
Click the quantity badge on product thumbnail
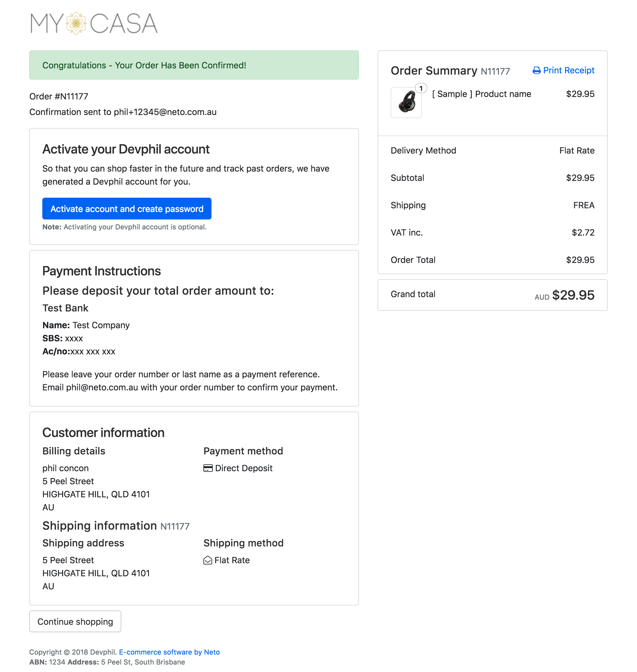421,88
